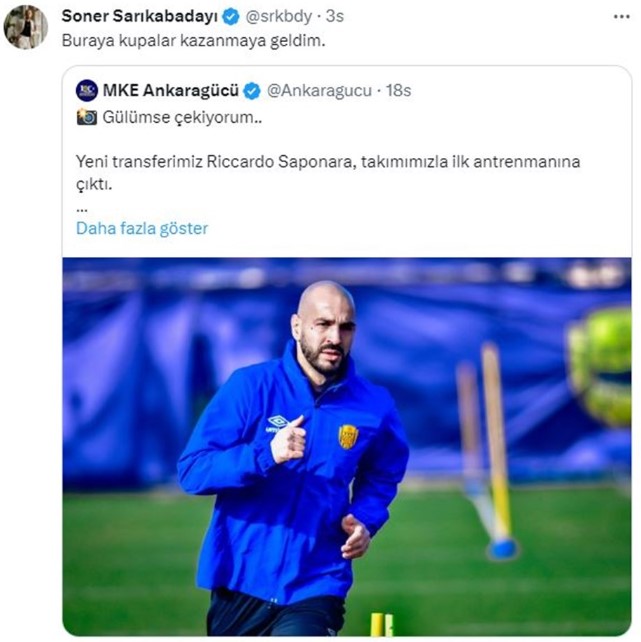Open the training photo of the player

coord(347,447)
